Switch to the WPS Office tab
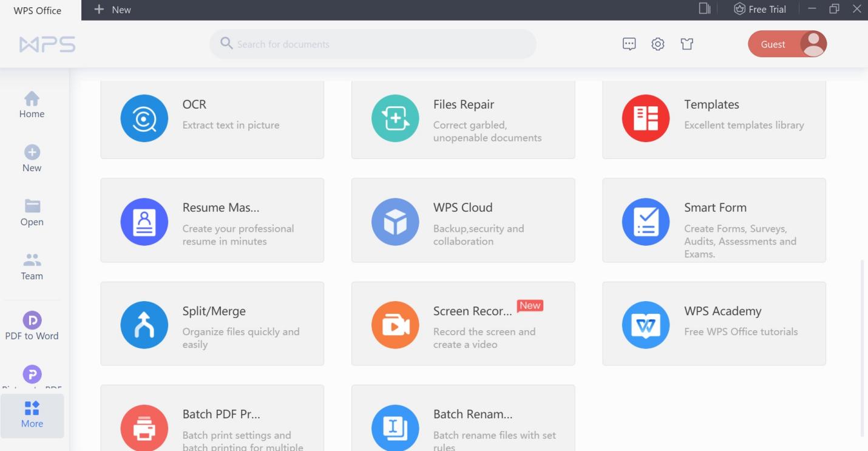Image resolution: width=868 pixels, height=451 pixels. click(x=38, y=10)
